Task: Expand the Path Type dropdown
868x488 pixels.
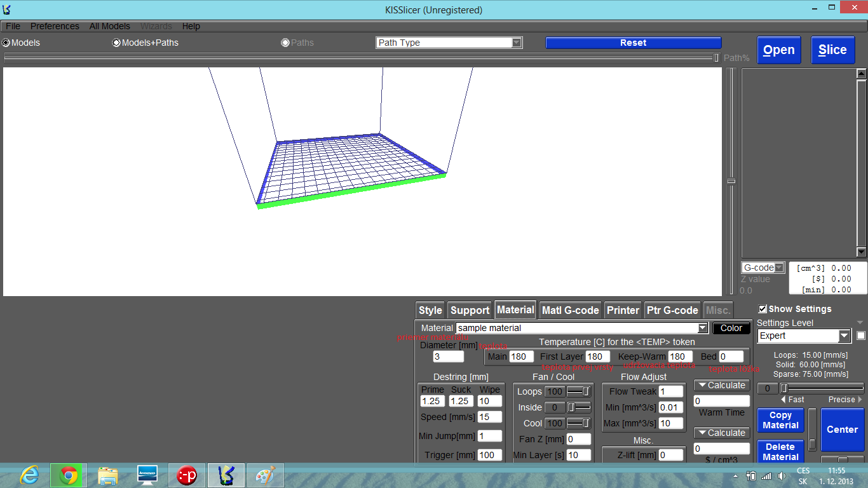Action: (x=517, y=43)
